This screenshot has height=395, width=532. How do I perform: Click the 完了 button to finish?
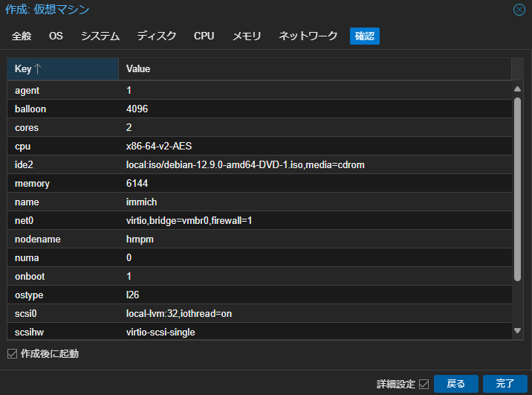[x=505, y=384]
